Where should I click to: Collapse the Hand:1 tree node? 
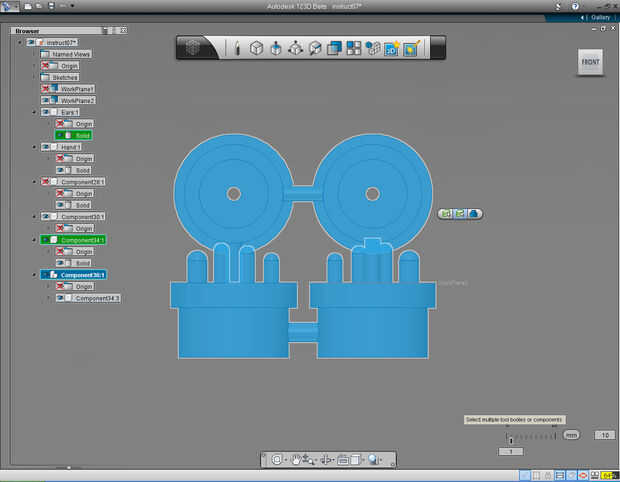(x=34, y=147)
